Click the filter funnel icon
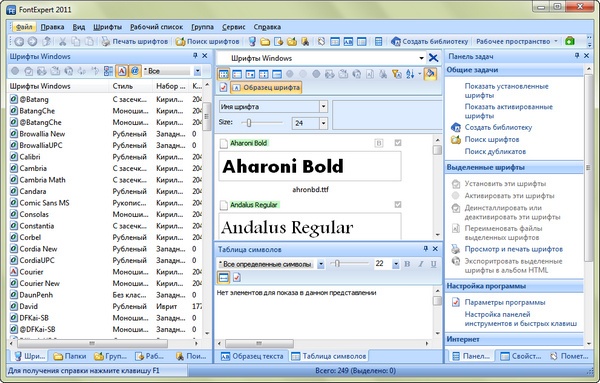The height and width of the screenshot is (383, 600). (397, 74)
